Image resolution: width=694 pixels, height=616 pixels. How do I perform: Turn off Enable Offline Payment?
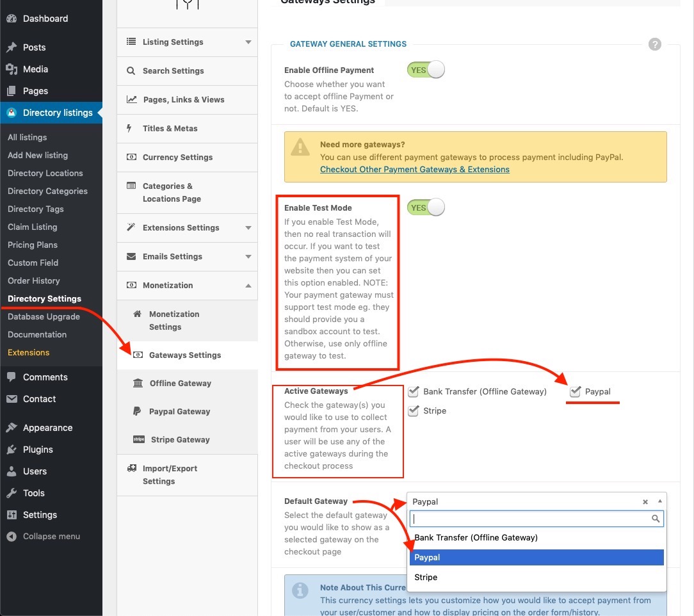point(425,69)
